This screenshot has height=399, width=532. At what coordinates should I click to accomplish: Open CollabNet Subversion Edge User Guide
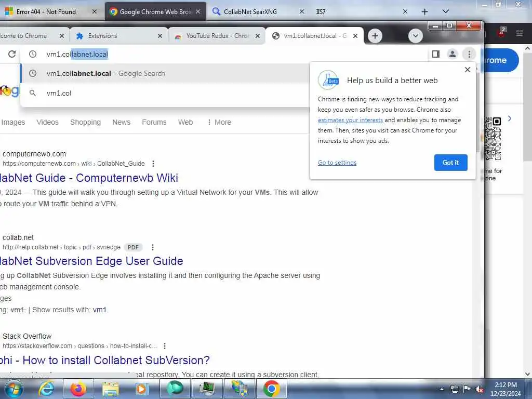coord(91,261)
